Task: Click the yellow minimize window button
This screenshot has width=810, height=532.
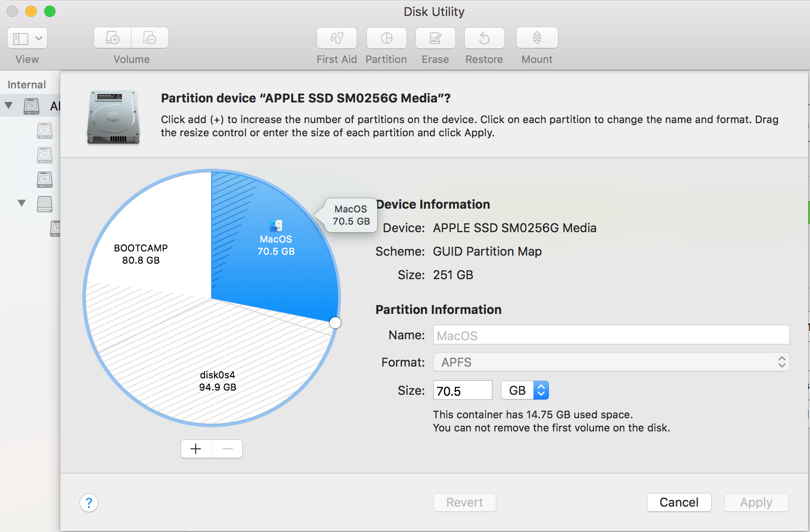Action: [31, 11]
